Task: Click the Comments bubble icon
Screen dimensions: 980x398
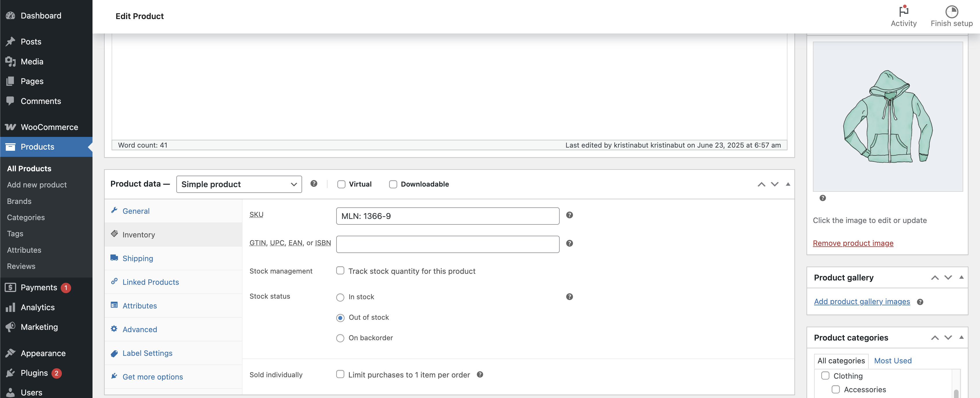Action: (11, 101)
